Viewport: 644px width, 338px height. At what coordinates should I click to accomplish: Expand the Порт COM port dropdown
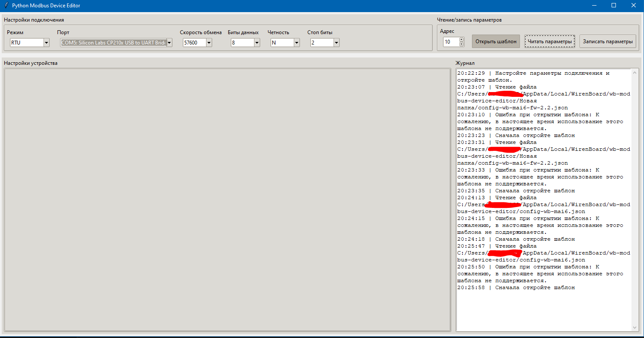tap(169, 43)
